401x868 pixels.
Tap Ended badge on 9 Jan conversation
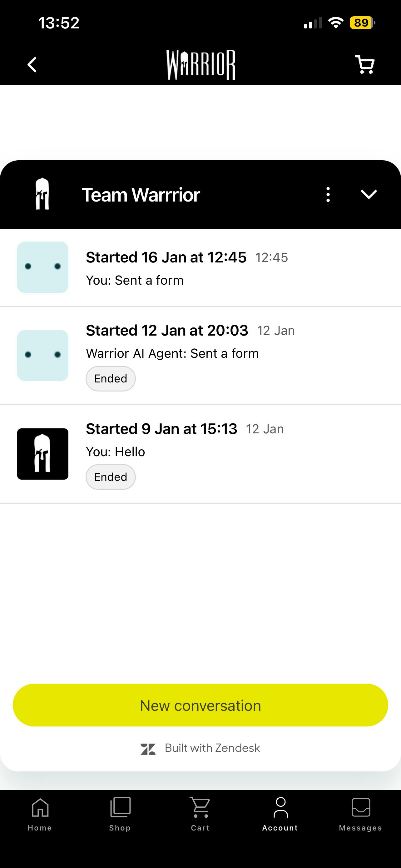pyautogui.click(x=111, y=477)
